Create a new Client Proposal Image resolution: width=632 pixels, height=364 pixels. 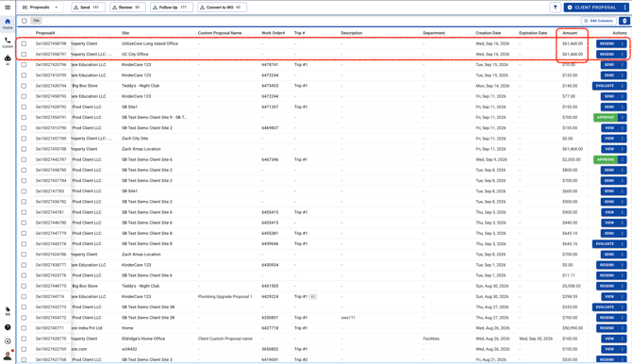pos(592,8)
